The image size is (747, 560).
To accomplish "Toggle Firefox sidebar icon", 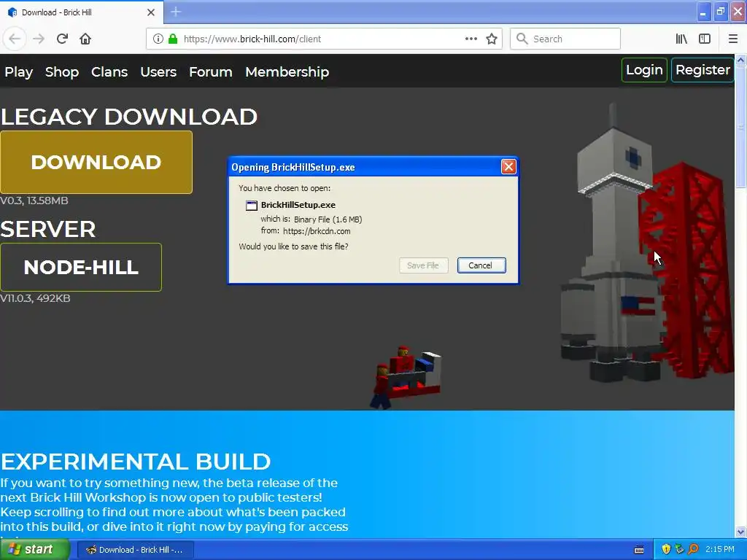I will (705, 39).
